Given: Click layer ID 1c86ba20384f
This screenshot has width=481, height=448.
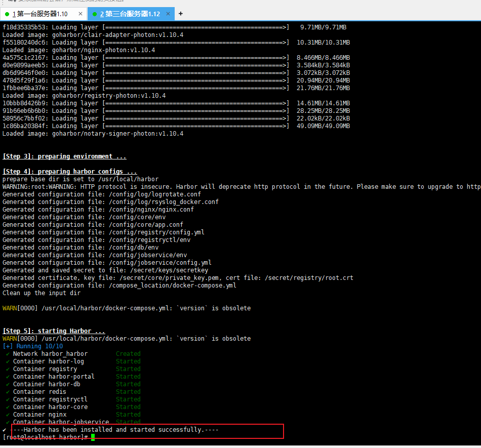Looking at the screenshot, I should coord(24,126).
